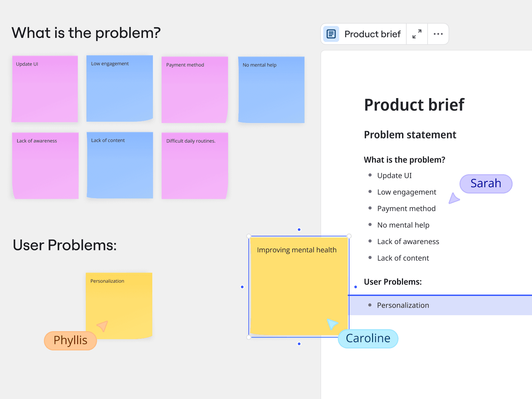Click the Payment method sticky note

195,90
